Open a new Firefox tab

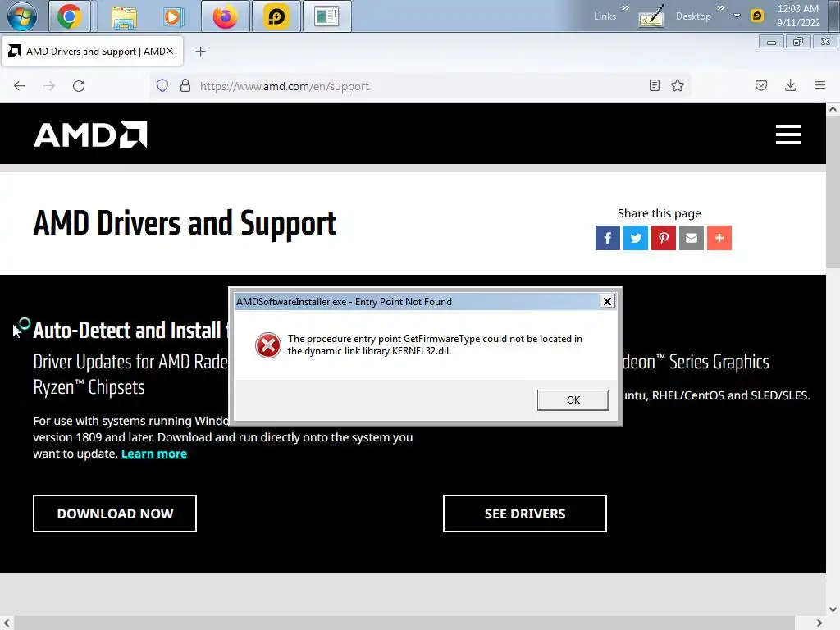[200, 52]
